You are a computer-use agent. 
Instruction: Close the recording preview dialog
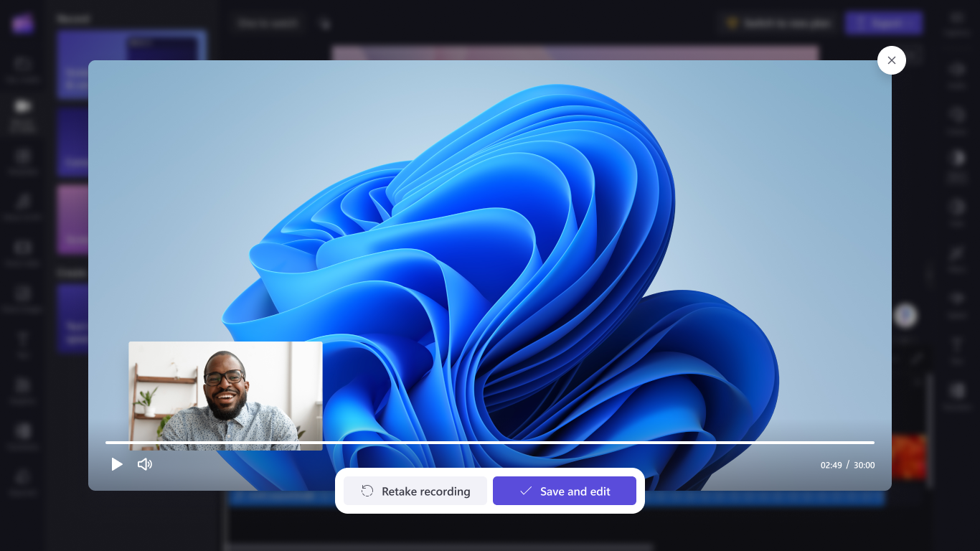click(892, 60)
